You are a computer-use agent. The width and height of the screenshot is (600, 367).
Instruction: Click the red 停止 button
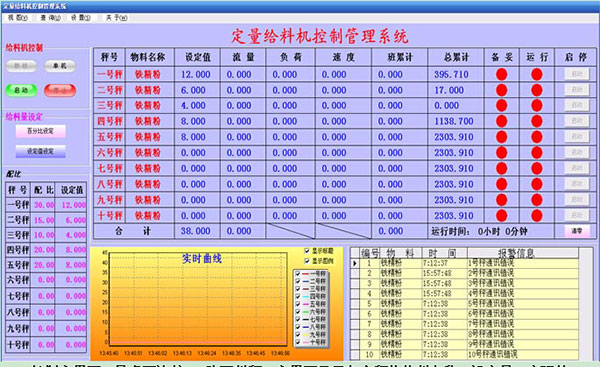tap(60, 90)
